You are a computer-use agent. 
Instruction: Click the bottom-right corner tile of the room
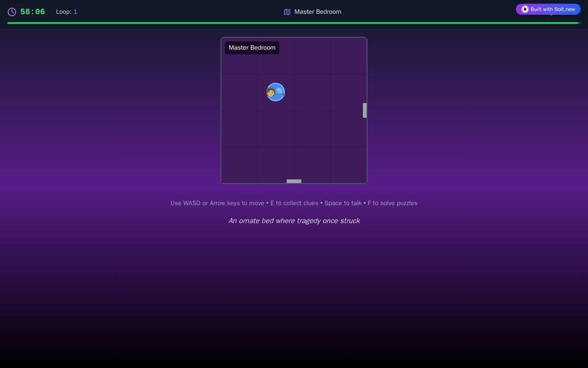point(349,165)
